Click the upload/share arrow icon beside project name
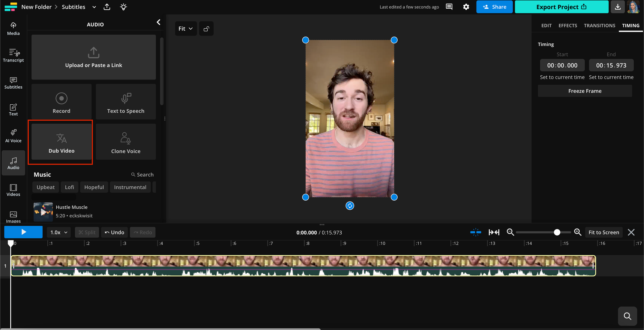The image size is (644, 330). tap(107, 7)
